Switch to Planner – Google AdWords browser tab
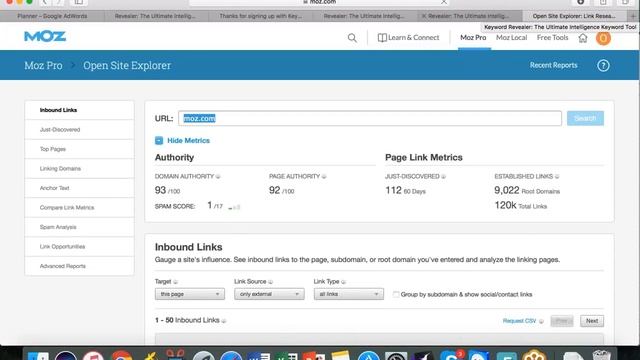 (x=52, y=16)
